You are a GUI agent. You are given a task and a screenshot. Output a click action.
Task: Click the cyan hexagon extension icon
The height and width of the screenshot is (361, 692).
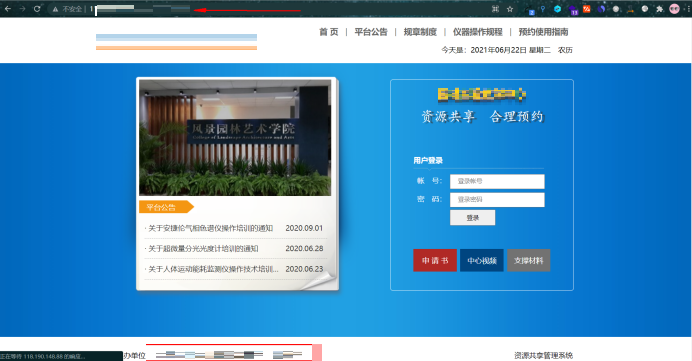pos(557,8)
